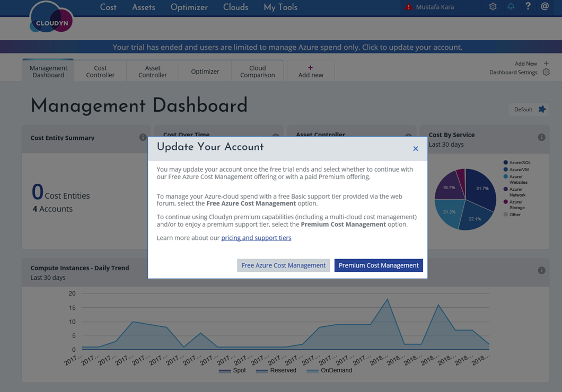Open the Assets menu
This screenshot has width=562, height=392.
coord(144,7)
